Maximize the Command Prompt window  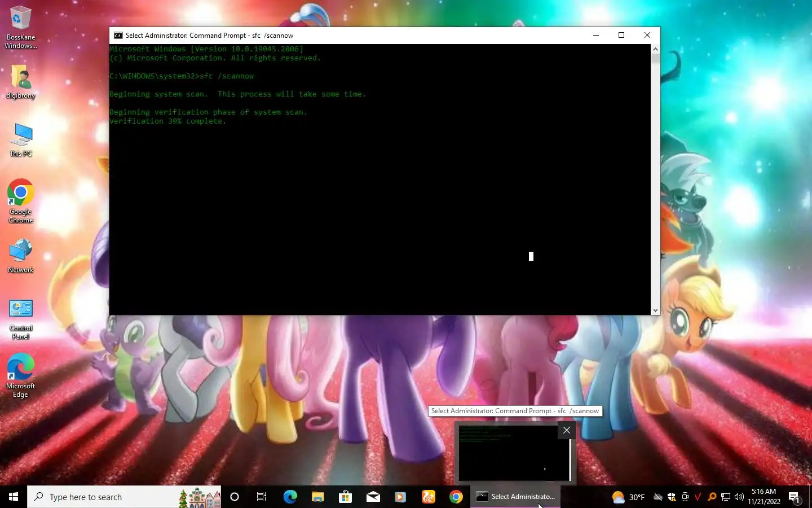(x=621, y=35)
